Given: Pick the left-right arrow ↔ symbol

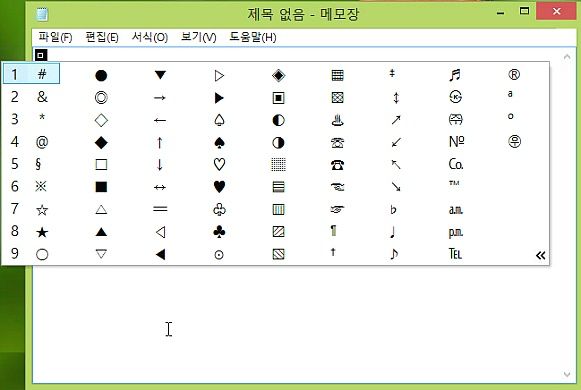Looking at the screenshot, I should coord(160,187).
